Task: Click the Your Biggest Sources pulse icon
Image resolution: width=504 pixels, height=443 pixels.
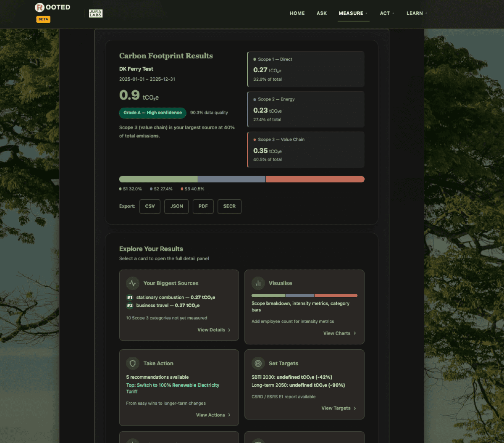Action: [132, 283]
